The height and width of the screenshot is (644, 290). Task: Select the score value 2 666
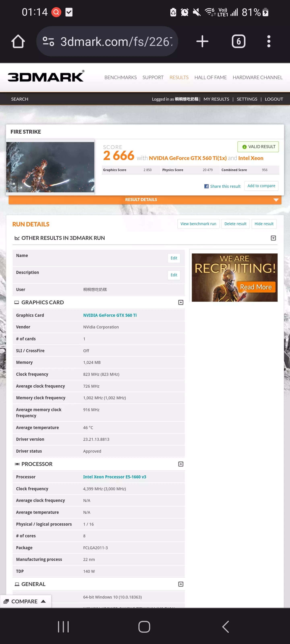(x=119, y=156)
